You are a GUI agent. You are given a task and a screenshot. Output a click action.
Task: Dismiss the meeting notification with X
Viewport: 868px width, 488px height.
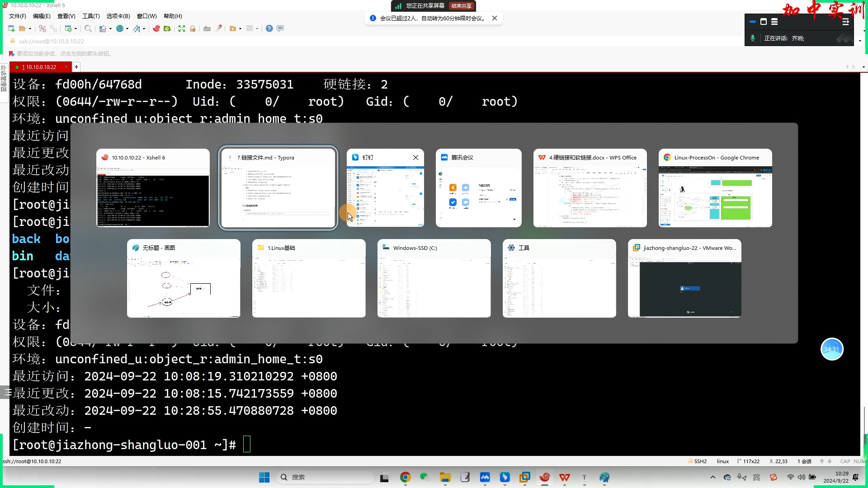coord(495,18)
